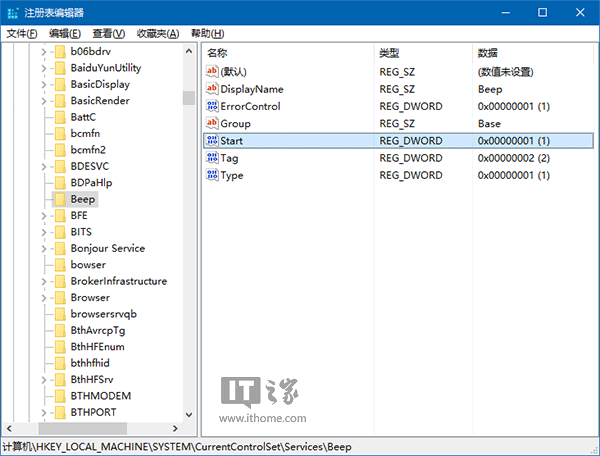Click the Tag row data 0x00000002 (2)
The width and height of the screenshot is (600, 456).
[514, 158]
